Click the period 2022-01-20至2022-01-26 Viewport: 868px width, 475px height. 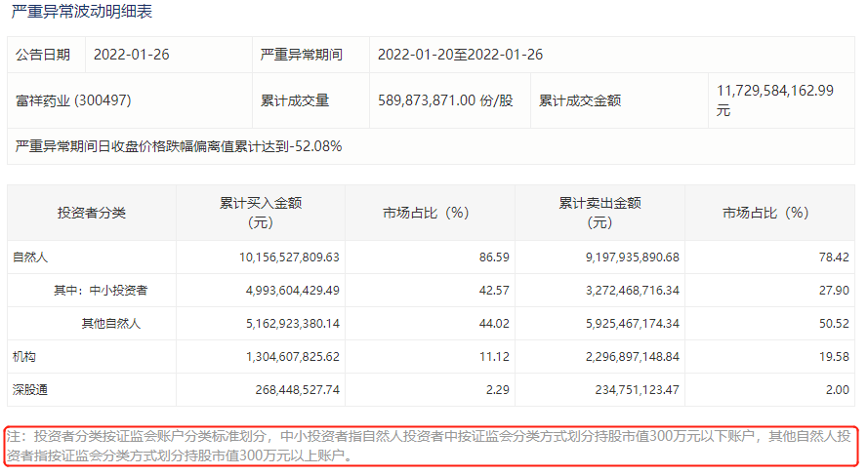click(x=460, y=55)
